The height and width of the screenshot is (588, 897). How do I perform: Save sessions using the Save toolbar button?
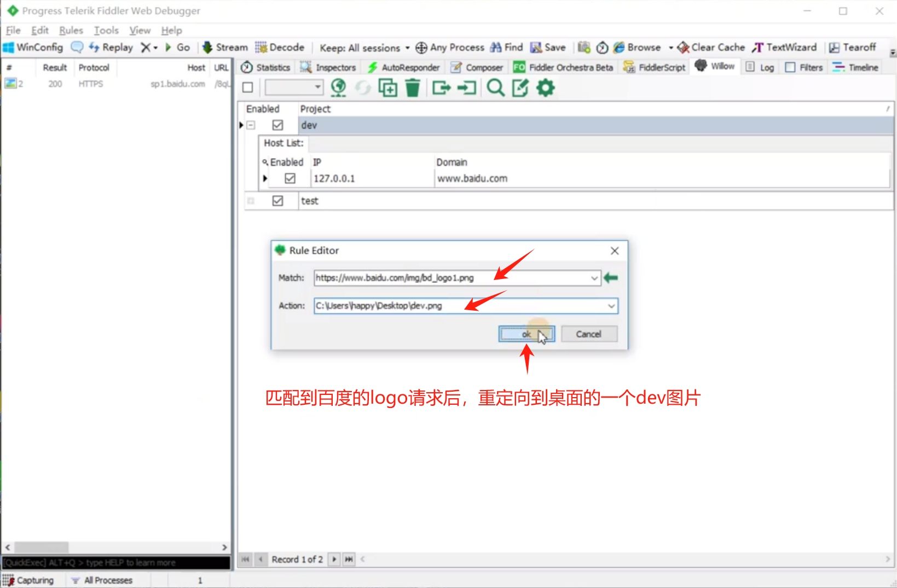click(548, 48)
